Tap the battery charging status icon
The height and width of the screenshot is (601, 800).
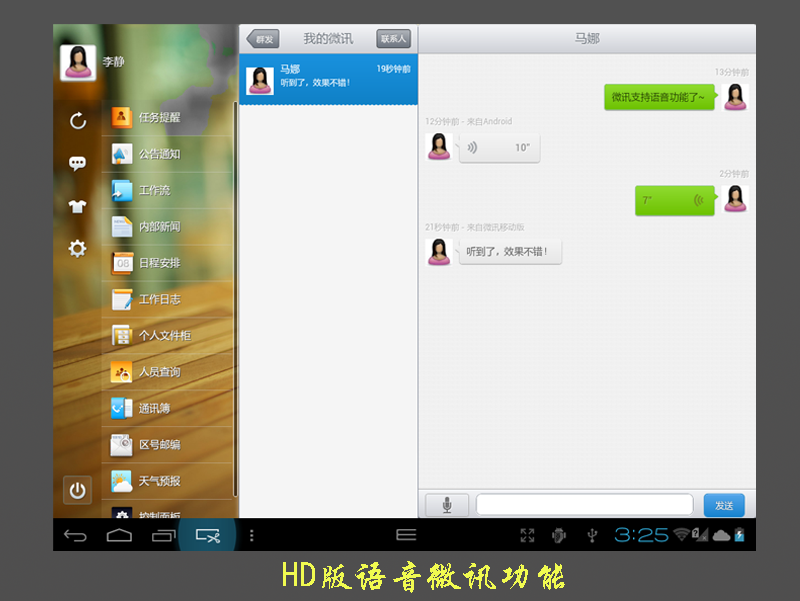point(739,535)
